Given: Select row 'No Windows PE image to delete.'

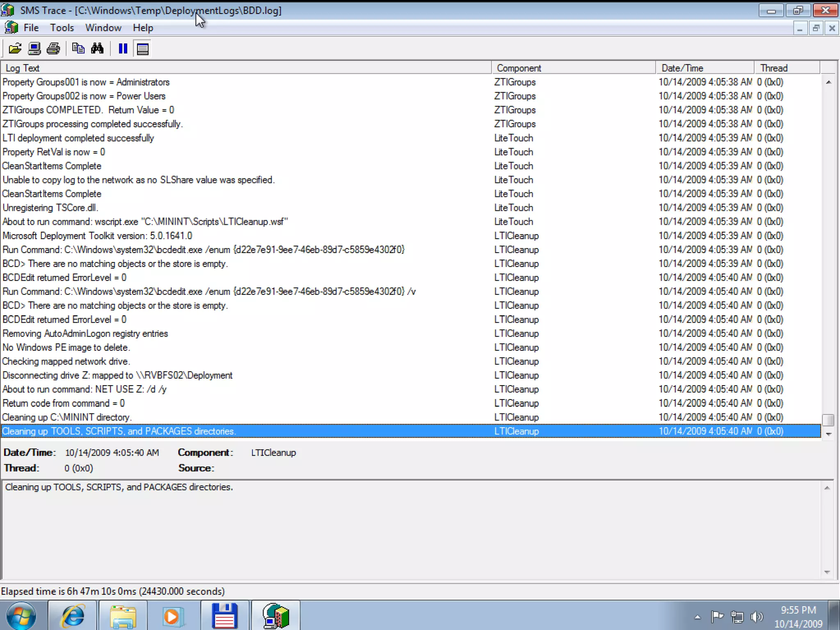Looking at the screenshot, I should tap(410, 347).
